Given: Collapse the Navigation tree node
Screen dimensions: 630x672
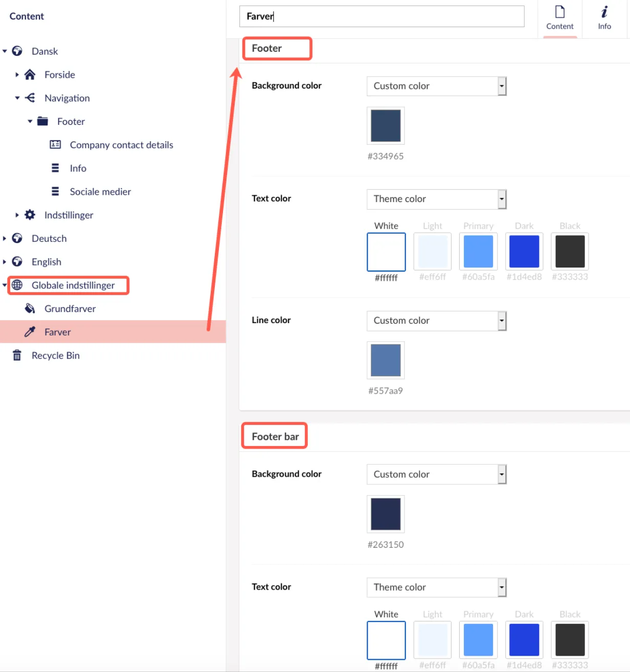Looking at the screenshot, I should point(17,98).
